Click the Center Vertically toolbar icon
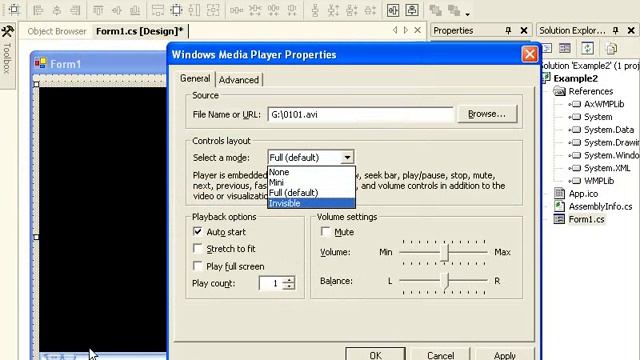Image resolution: width=640 pixels, height=360 pixels. point(411,10)
